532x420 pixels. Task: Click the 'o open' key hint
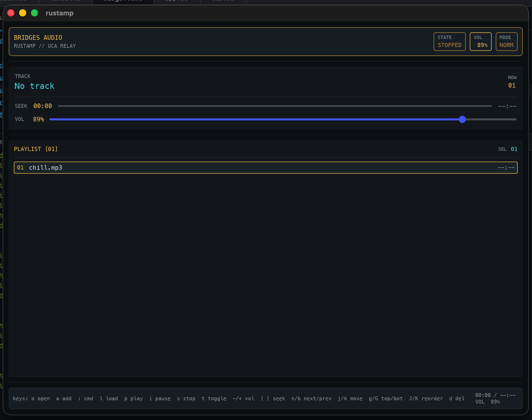click(41, 398)
